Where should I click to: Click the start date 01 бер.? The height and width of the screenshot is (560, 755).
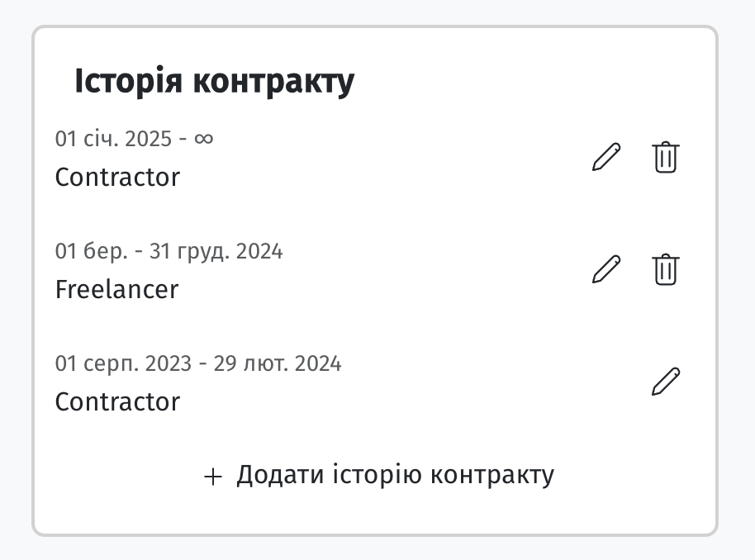click(x=92, y=251)
